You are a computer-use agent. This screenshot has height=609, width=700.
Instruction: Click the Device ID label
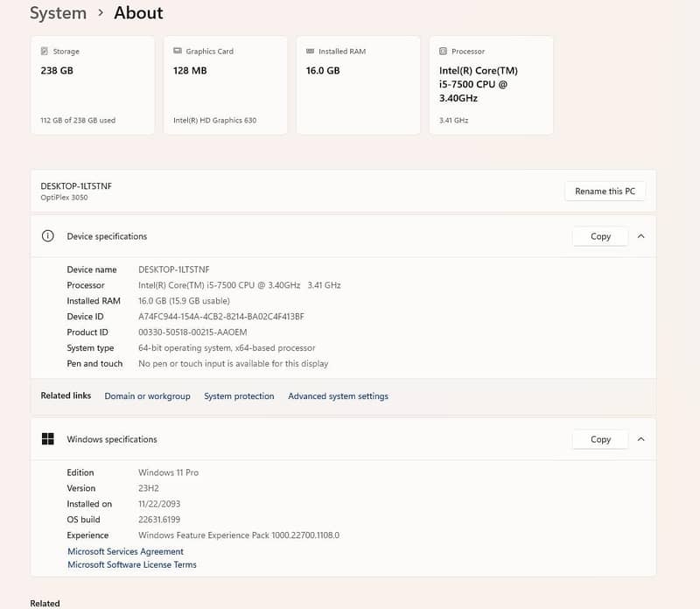coord(85,317)
